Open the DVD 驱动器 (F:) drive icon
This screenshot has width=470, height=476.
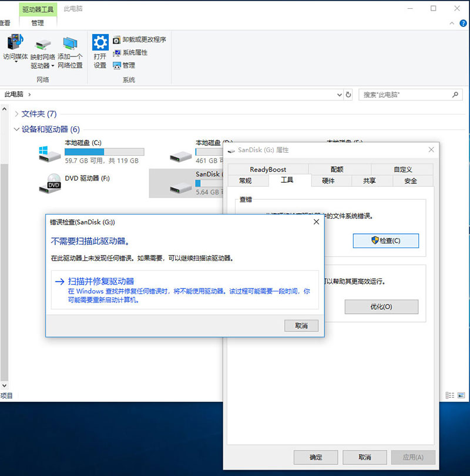pos(50,183)
